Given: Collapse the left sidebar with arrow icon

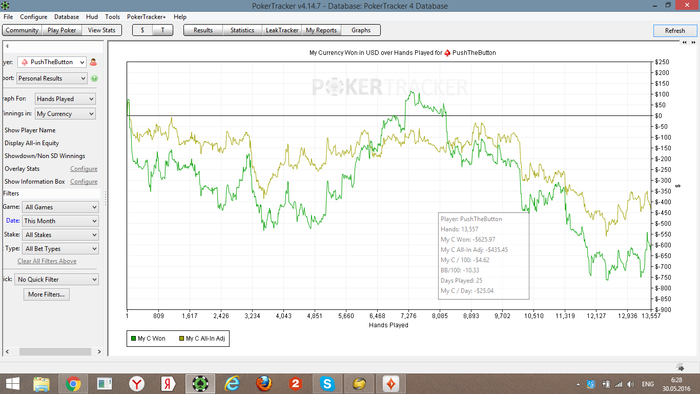Looking at the screenshot, I should 7,46.
